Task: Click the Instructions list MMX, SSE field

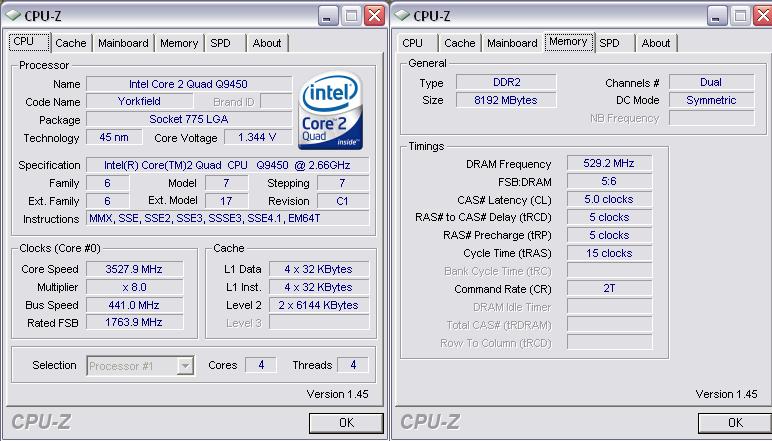Action: point(227,218)
